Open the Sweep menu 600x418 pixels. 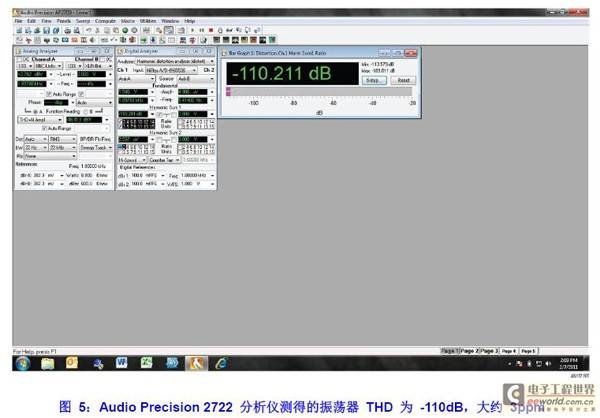[83, 21]
